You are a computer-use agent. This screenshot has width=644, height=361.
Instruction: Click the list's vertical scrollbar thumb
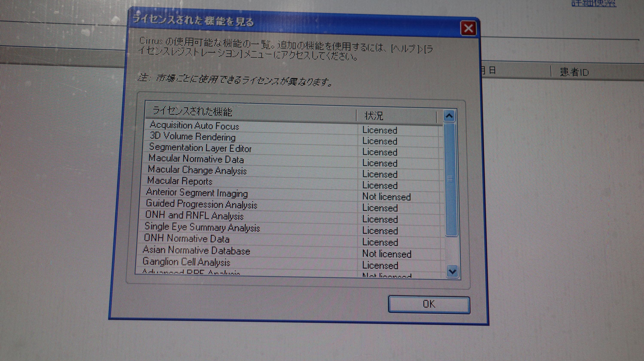pyautogui.click(x=451, y=179)
